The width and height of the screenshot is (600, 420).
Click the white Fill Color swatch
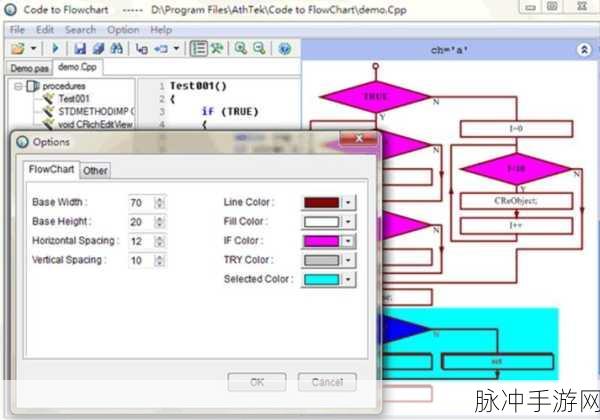(x=321, y=221)
